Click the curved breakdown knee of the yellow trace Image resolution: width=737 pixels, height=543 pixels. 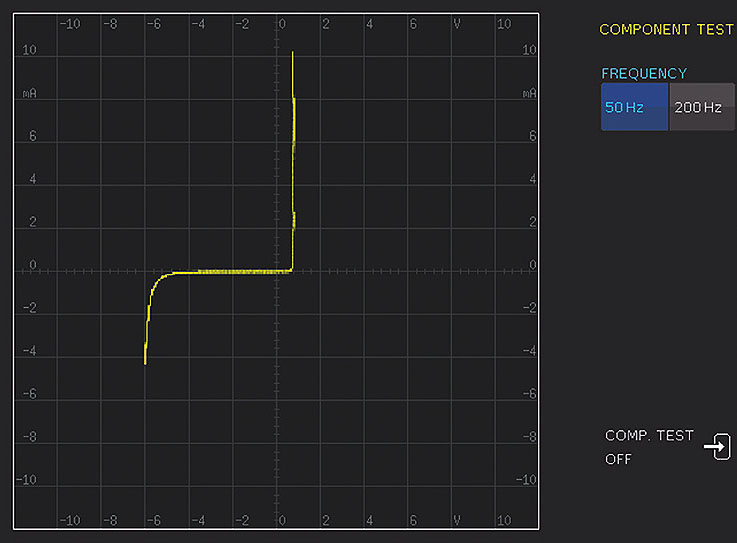pyautogui.click(x=155, y=285)
